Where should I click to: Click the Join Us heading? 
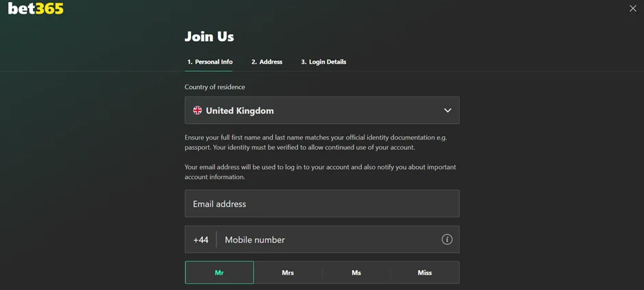coord(209,36)
